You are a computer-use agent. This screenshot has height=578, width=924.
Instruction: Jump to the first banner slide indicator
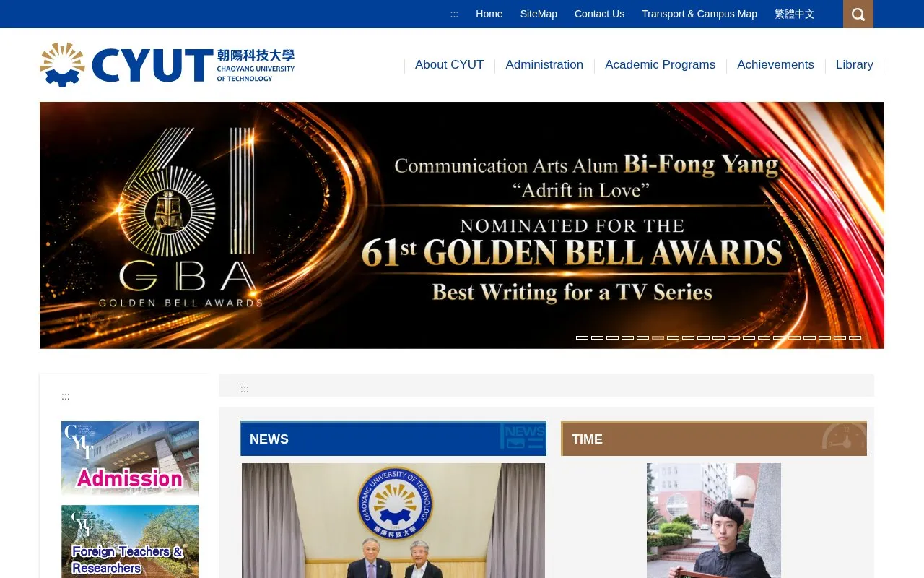582,337
